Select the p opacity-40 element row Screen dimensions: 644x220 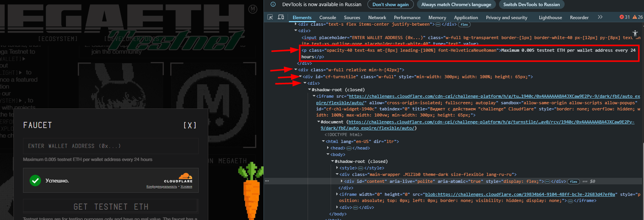tap(469, 53)
